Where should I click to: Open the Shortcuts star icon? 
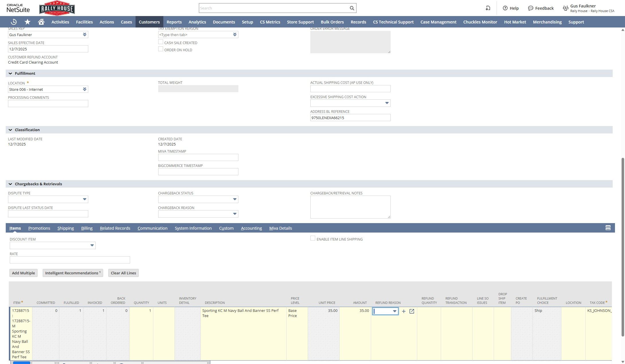(28, 22)
